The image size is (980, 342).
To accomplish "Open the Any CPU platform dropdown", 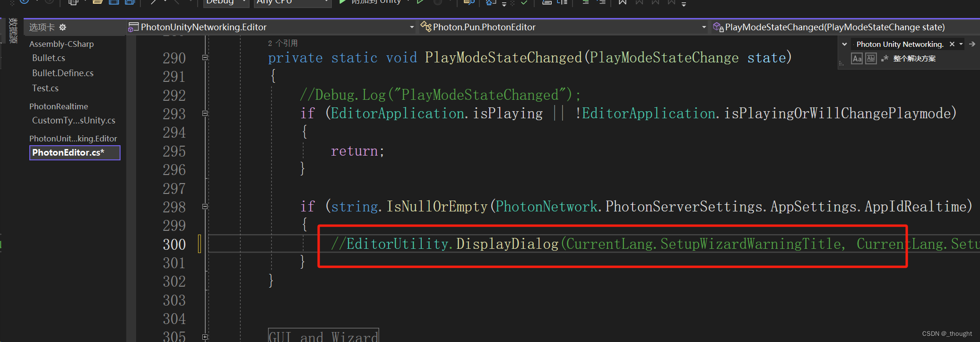I will (292, 2).
